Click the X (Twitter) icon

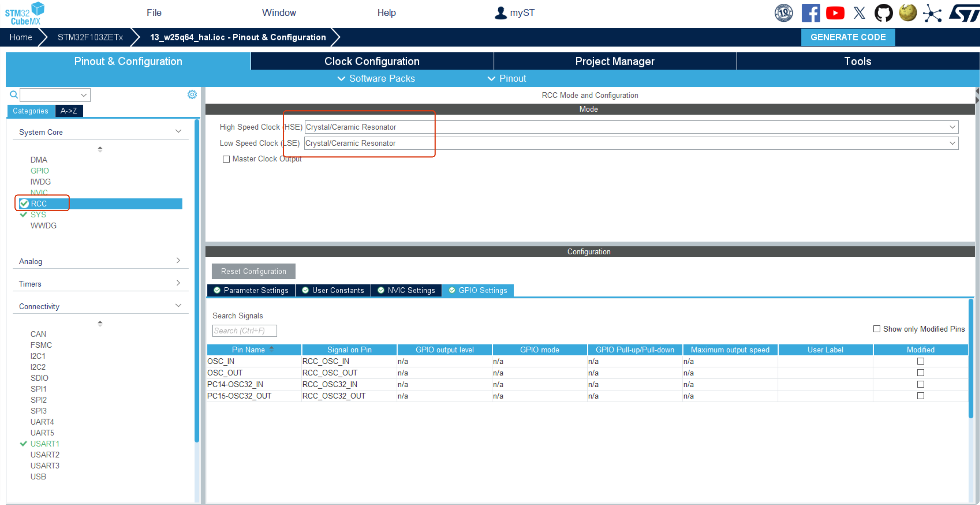point(859,13)
